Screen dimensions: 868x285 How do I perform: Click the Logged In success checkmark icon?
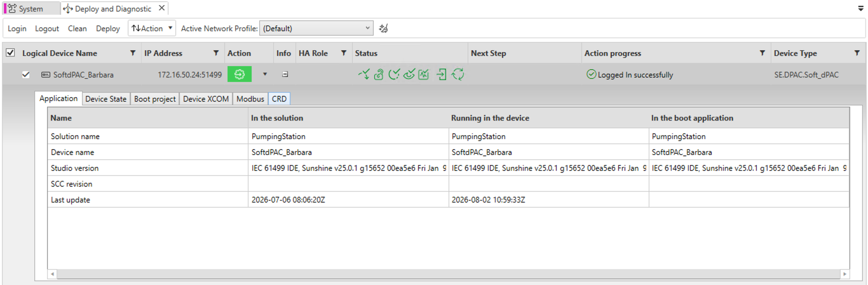pyautogui.click(x=591, y=74)
